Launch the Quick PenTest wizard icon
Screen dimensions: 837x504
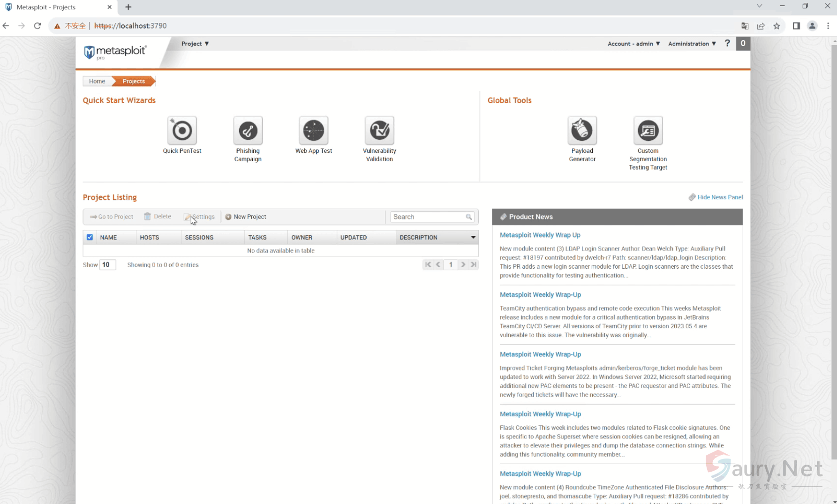(x=182, y=131)
